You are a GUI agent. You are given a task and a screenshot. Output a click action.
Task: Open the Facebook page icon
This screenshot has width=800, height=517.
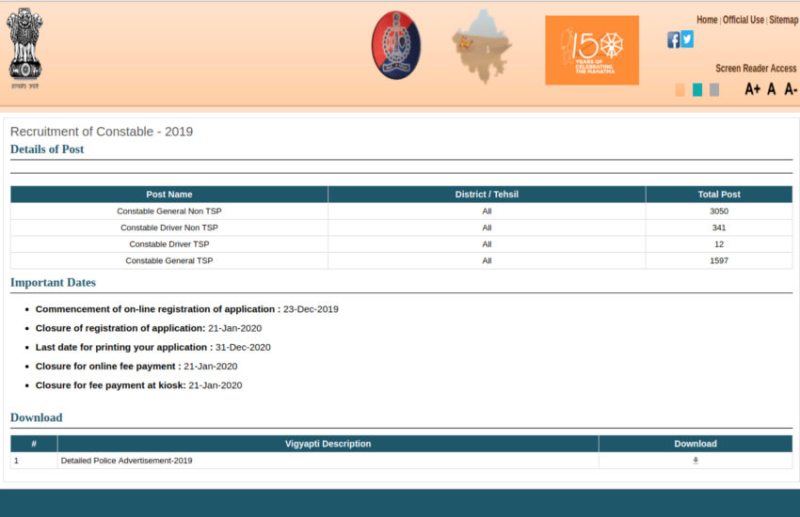[x=674, y=40]
